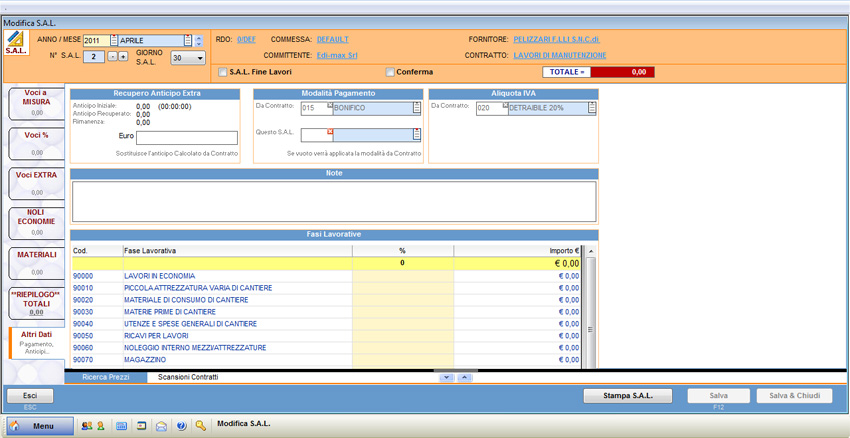Image resolution: width=850 pixels, height=438 pixels.
Task: Tick the Conferma checkbox
Action: (390, 72)
